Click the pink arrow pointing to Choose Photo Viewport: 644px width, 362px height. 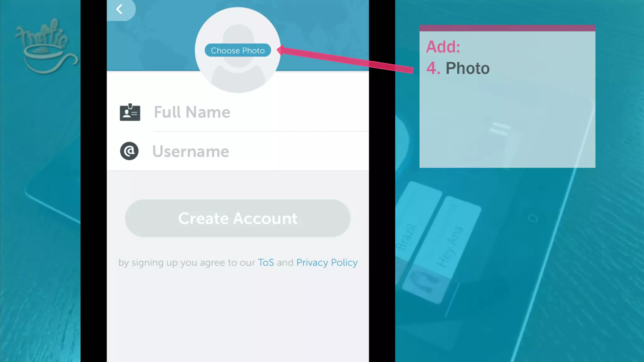pos(345,59)
